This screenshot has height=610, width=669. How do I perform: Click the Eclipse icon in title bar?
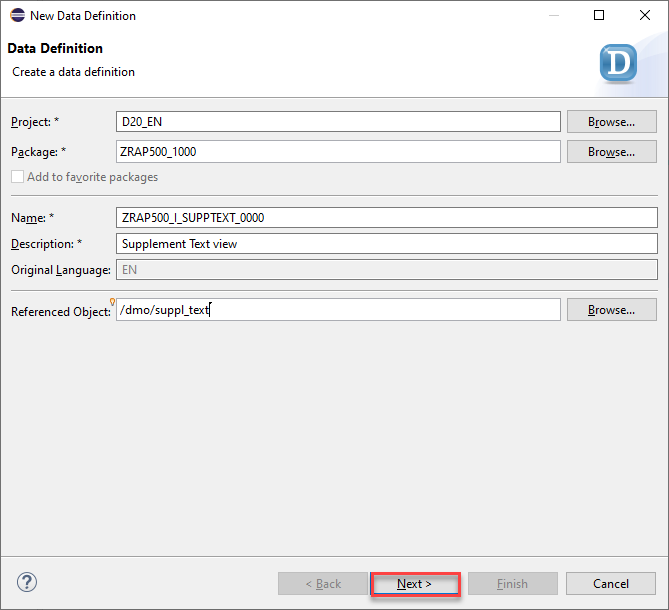coord(17,15)
